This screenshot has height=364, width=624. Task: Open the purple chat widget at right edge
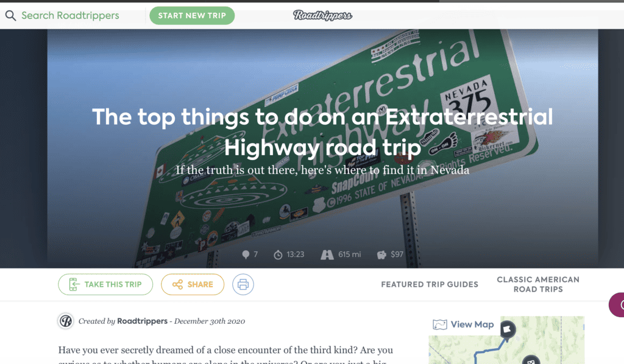pos(617,305)
